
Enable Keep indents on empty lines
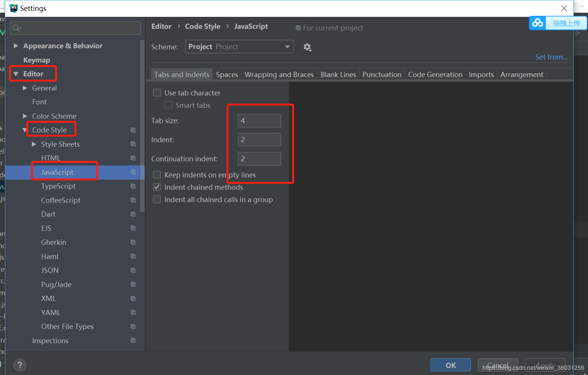157,175
